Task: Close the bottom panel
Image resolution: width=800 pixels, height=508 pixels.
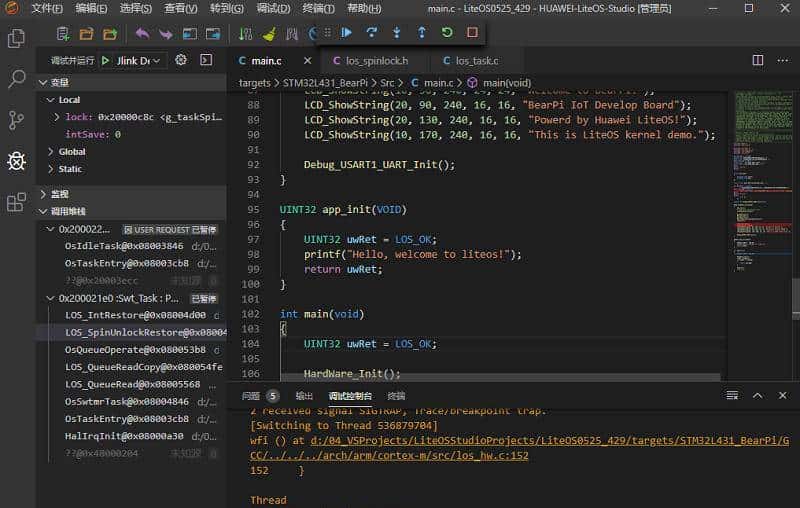Action: [x=783, y=395]
